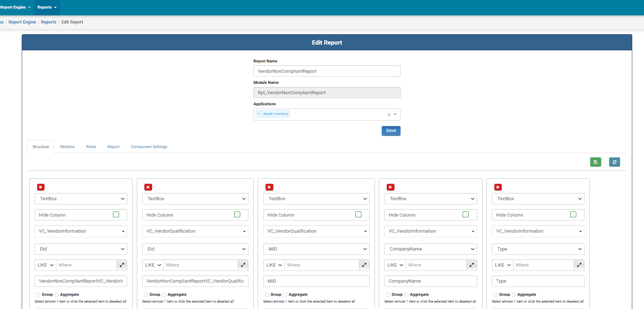Enable Hide Column in the Type card

pos(573,214)
